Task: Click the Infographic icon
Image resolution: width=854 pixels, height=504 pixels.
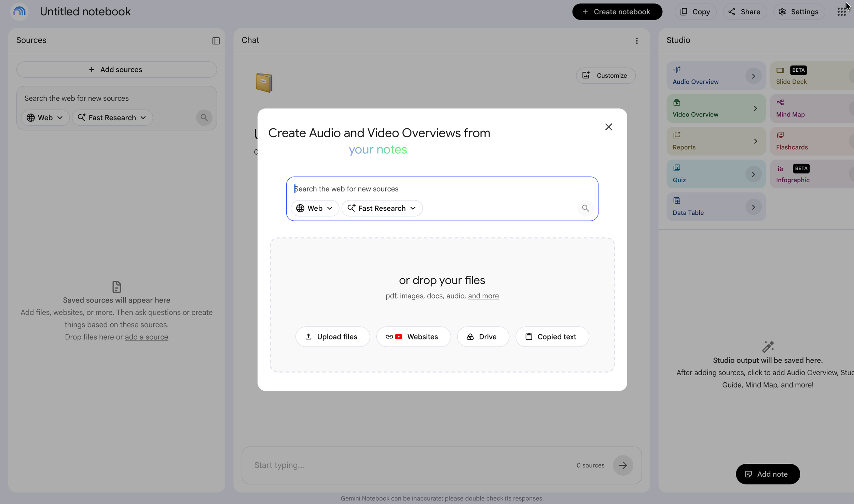Action: 780,168
